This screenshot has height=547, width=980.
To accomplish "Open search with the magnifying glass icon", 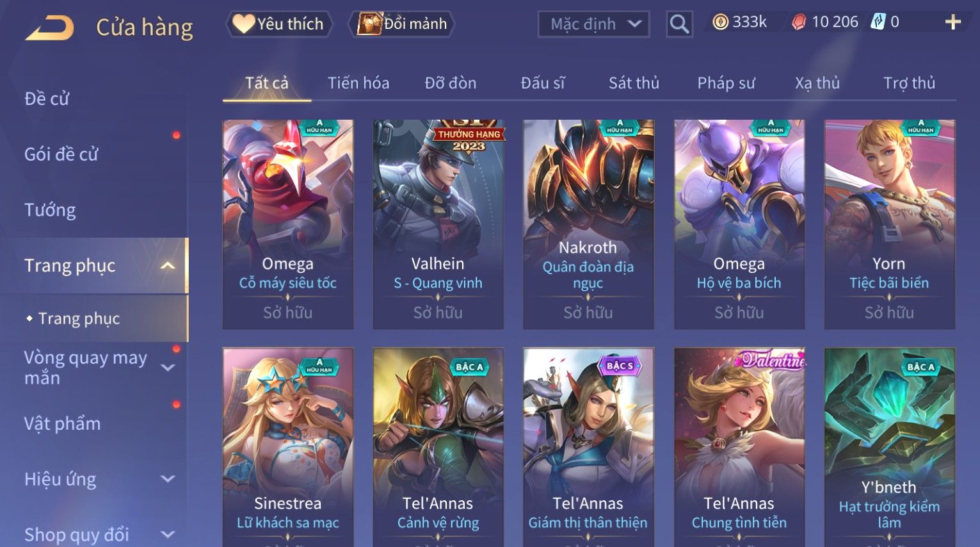I will [x=679, y=24].
